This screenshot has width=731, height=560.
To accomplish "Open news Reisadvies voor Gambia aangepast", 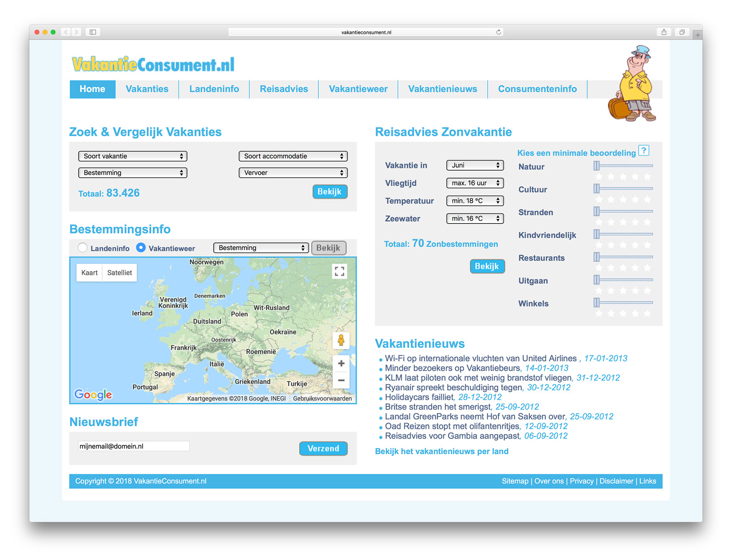I will click(452, 436).
